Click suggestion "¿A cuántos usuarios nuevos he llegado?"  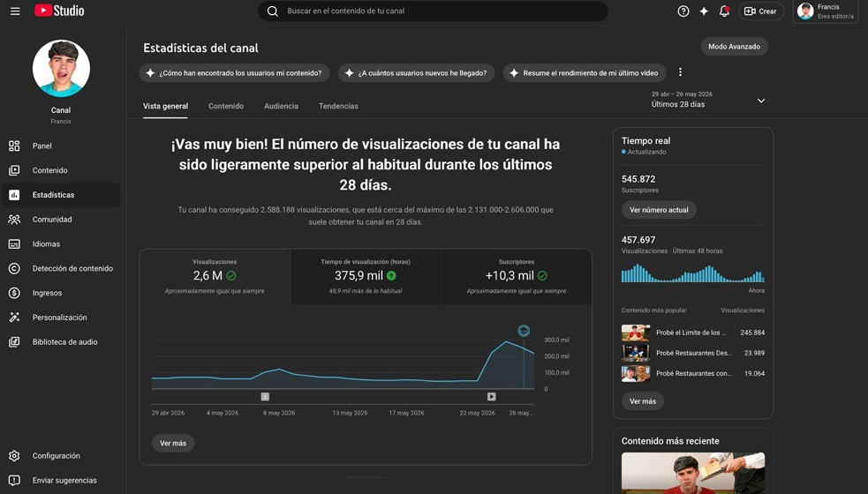point(416,73)
